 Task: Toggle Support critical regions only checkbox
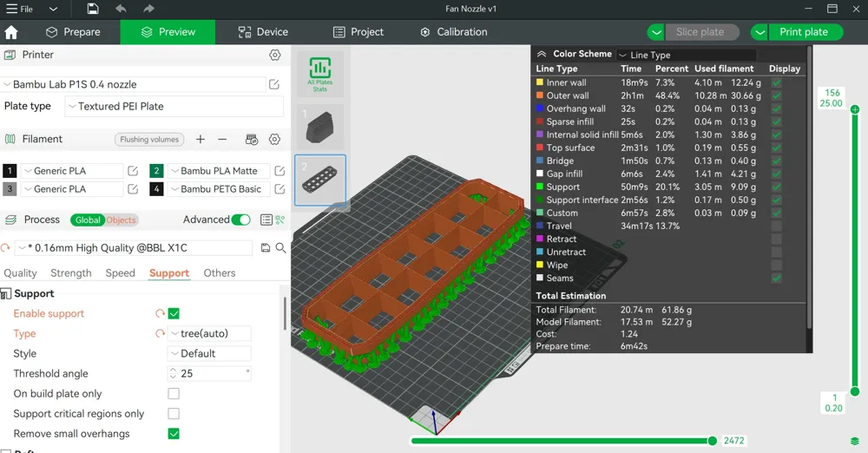174,414
